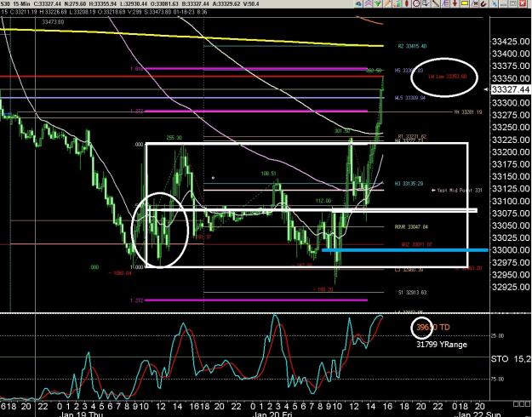Click the Yest Mid Point label
Viewport: 532px width, 417px height.
[457, 191]
